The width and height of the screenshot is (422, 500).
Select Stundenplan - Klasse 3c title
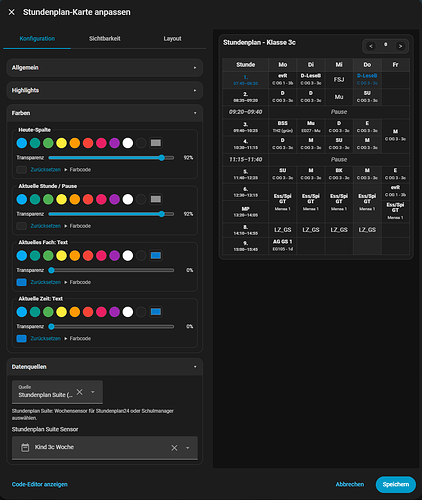tap(259, 43)
